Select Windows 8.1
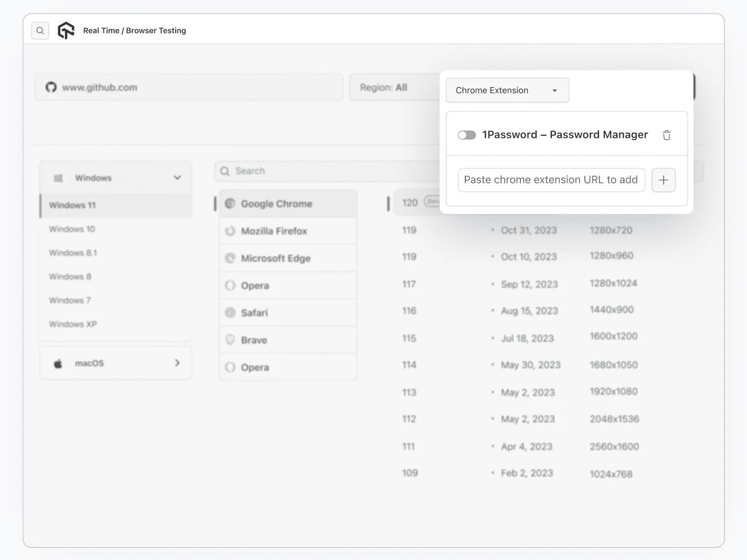 [73, 253]
